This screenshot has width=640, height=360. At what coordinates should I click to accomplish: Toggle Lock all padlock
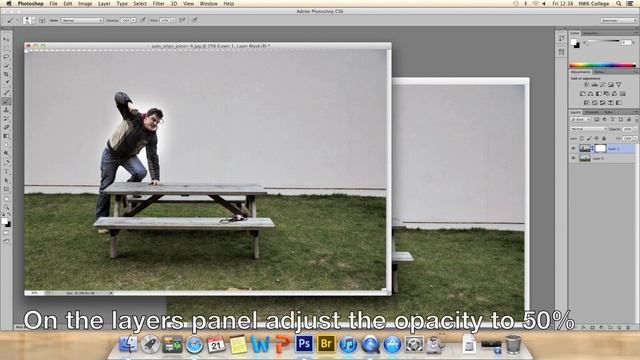tap(604, 138)
